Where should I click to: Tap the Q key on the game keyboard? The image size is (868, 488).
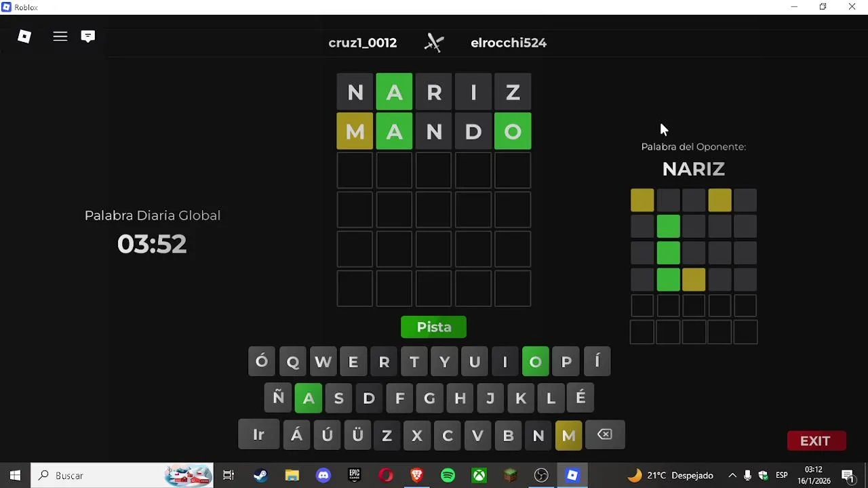pyautogui.click(x=293, y=362)
